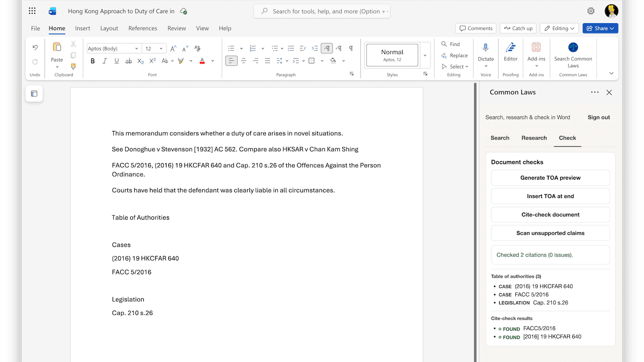Click the Generate TOA preview button

[x=550, y=178]
